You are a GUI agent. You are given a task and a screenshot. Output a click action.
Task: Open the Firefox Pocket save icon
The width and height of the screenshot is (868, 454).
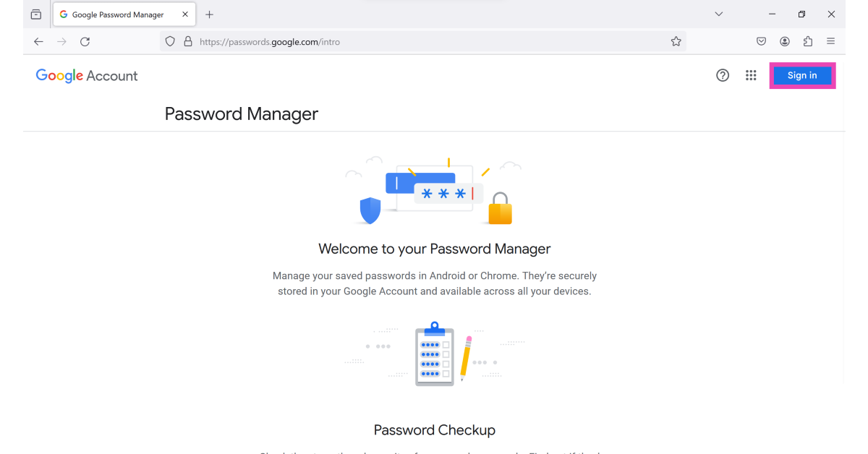point(762,42)
